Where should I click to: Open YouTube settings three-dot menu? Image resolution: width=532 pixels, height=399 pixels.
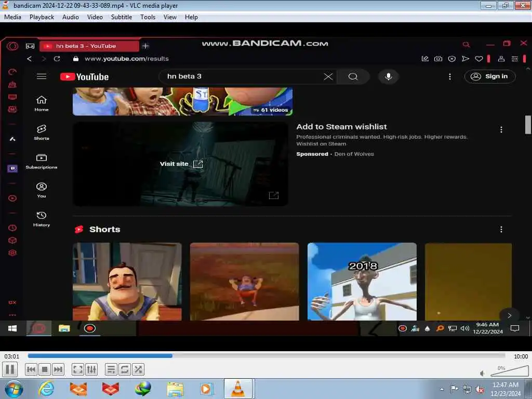(450, 77)
